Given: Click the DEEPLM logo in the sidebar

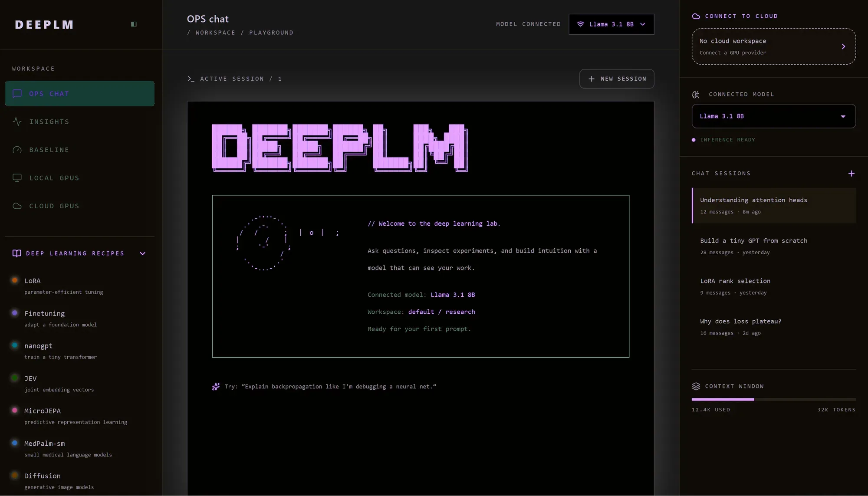Looking at the screenshot, I should [x=44, y=25].
